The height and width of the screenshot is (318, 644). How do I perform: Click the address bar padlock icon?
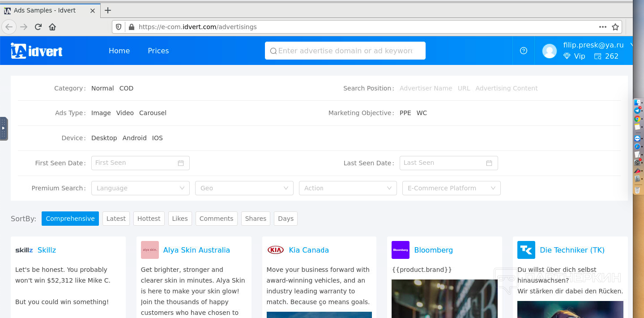pos(131,27)
